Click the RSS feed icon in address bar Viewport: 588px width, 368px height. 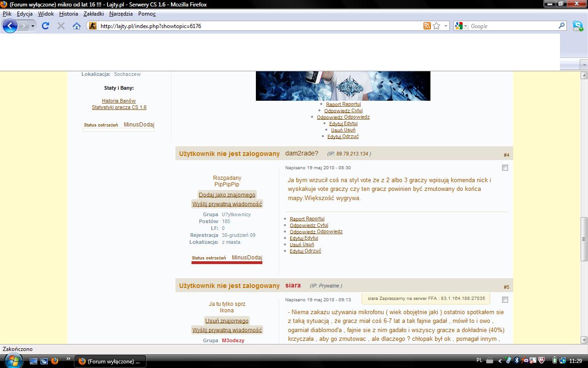point(427,26)
